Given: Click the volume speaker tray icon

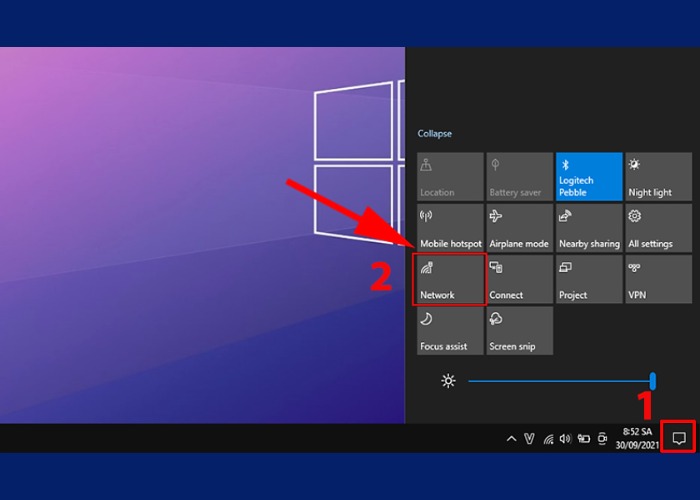Looking at the screenshot, I should 565,438.
